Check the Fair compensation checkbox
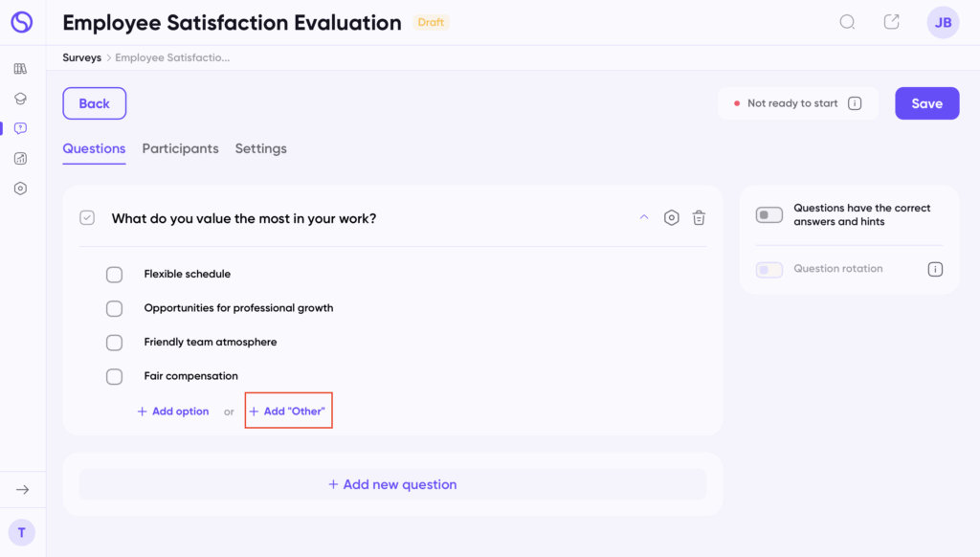The image size is (980, 557). [x=115, y=376]
